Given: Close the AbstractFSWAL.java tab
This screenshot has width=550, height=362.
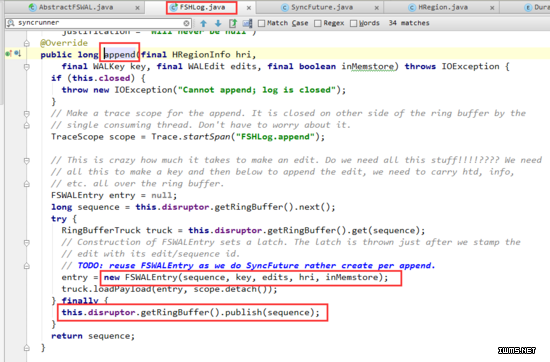Looking at the screenshot, I should click(x=138, y=8).
